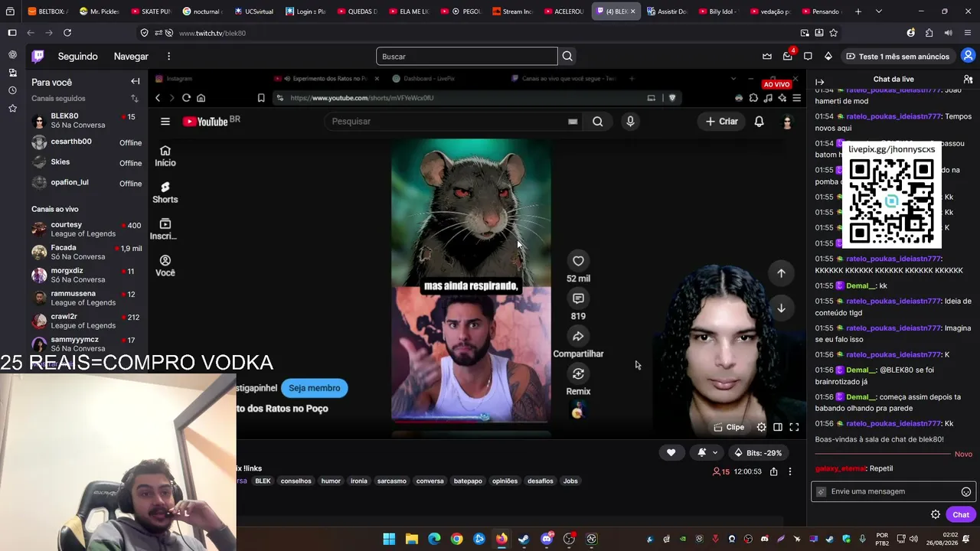Click the Twitch search magnifier button
980x551 pixels.
567,56
